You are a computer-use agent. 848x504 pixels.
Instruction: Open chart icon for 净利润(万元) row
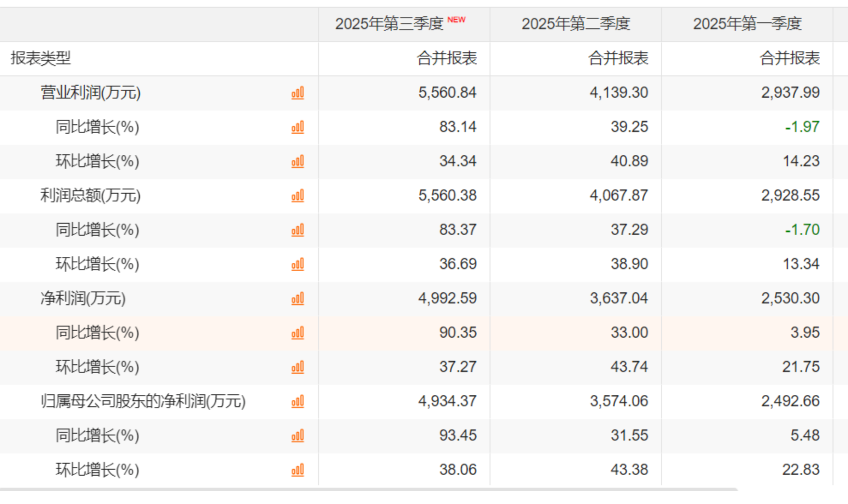point(298,299)
